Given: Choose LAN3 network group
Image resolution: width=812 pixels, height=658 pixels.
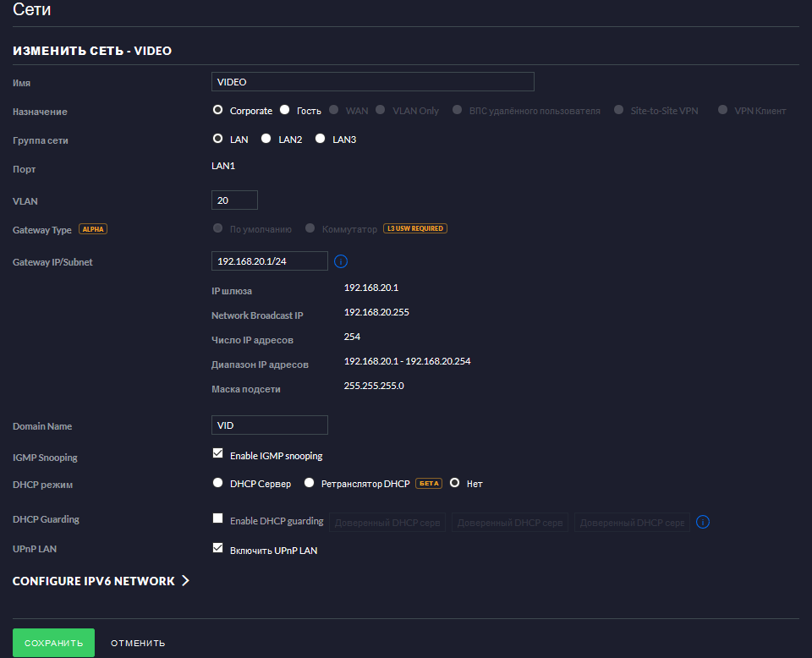Looking at the screenshot, I should (x=320, y=139).
